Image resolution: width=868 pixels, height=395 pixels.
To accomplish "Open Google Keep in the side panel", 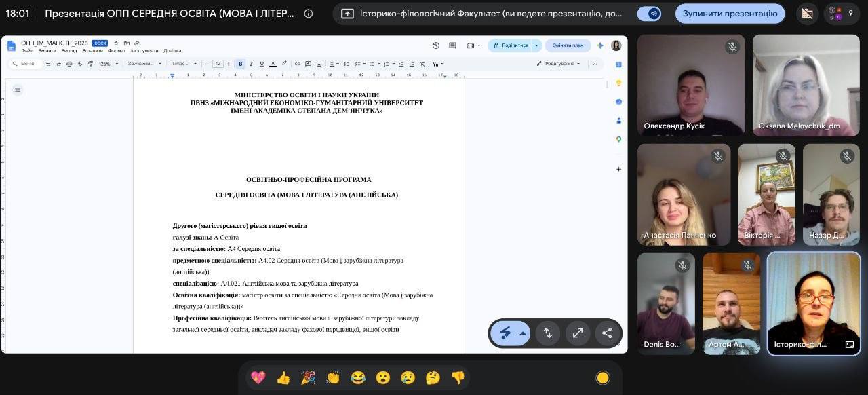I will click(x=619, y=83).
